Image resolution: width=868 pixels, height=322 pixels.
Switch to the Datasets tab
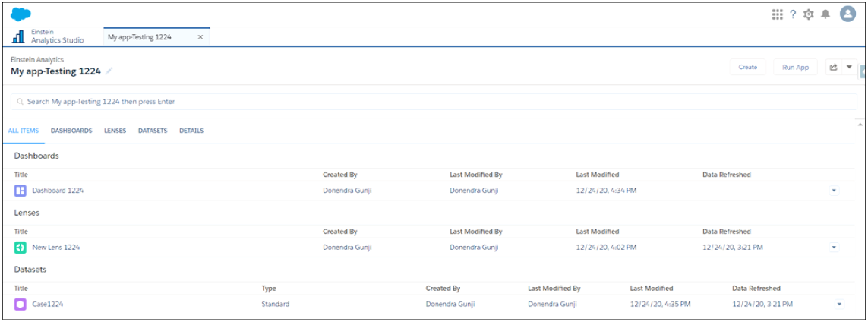[153, 131]
